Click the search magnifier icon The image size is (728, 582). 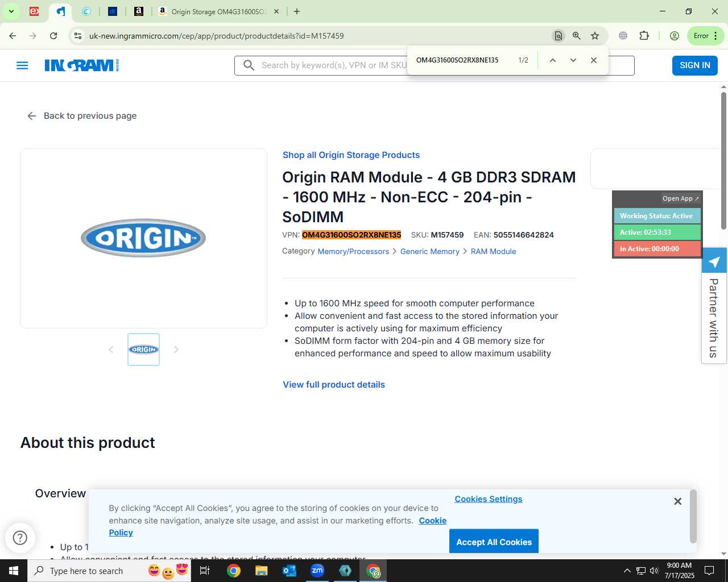pos(249,65)
